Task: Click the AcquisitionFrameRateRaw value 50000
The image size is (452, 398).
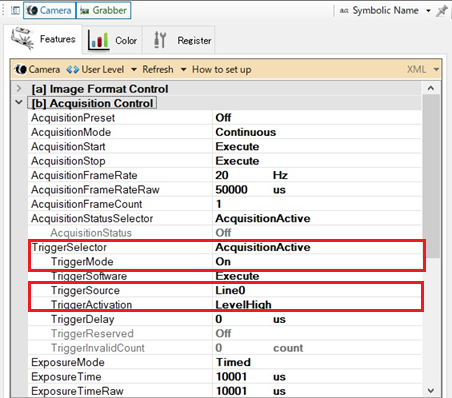Action: click(231, 189)
